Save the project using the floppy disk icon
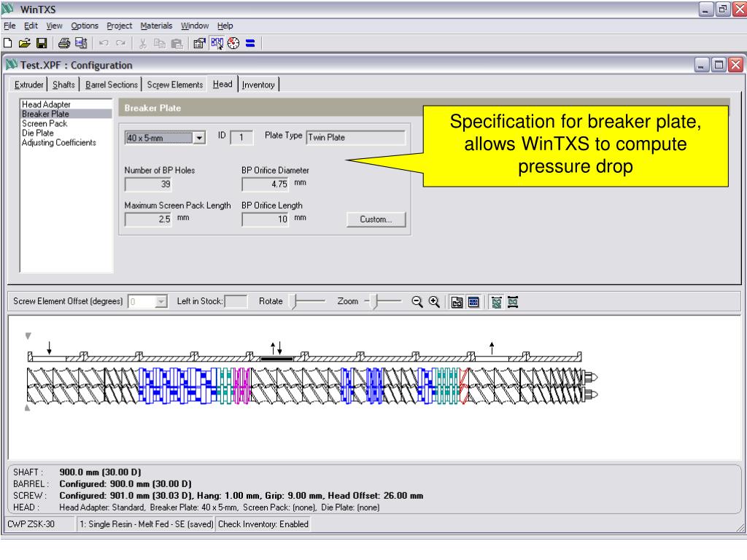Image resolution: width=747 pixels, height=560 pixels. tap(42, 43)
